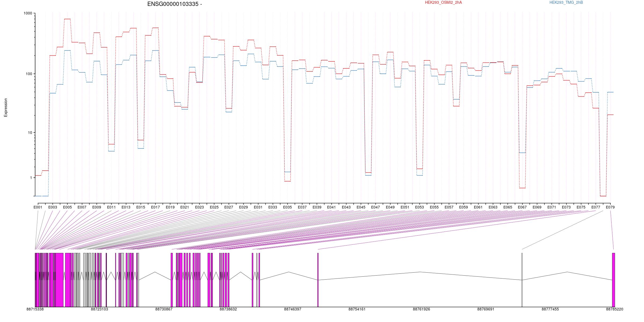Click exon label E001
The image size is (644, 322).
pyautogui.click(x=38, y=207)
